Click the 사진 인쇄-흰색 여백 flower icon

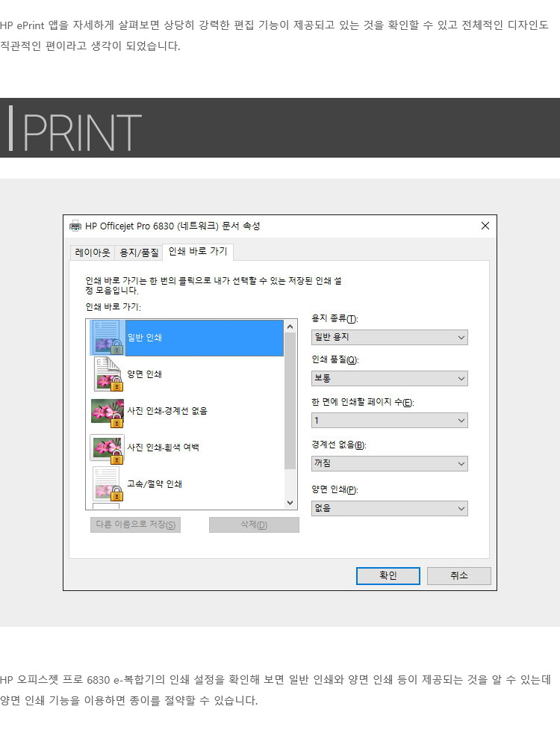pyautogui.click(x=108, y=449)
